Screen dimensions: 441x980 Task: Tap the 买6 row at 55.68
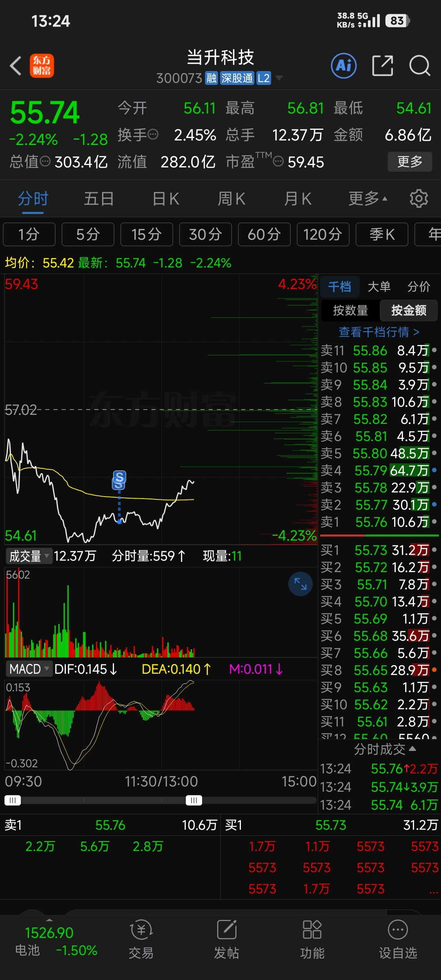tap(379, 636)
